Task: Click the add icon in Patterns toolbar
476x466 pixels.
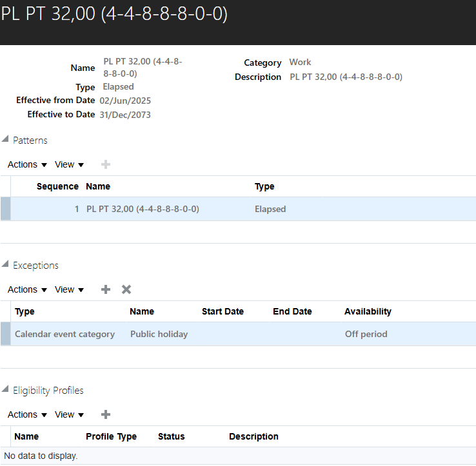Action: (x=106, y=164)
